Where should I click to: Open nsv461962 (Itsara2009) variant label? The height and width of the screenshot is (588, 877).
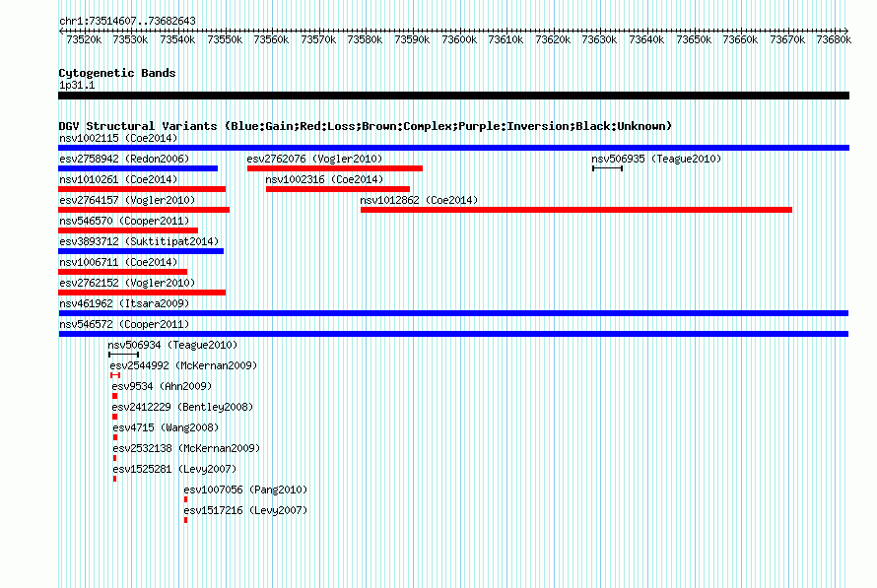(x=124, y=303)
